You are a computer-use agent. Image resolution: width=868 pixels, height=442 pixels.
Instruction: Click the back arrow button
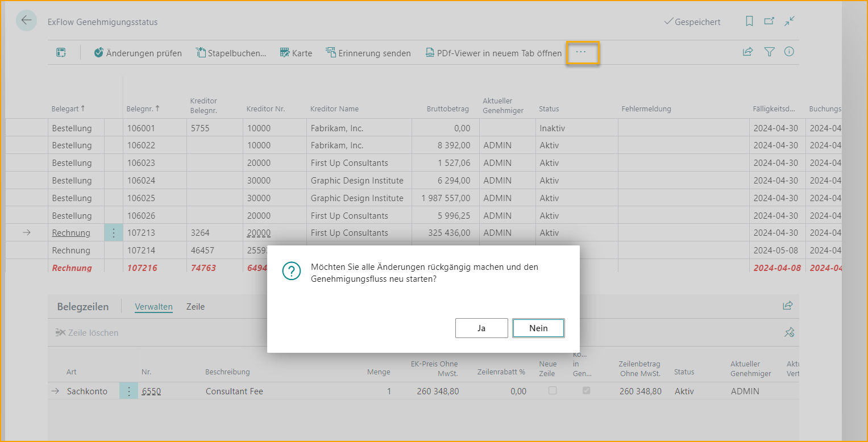[x=27, y=20]
